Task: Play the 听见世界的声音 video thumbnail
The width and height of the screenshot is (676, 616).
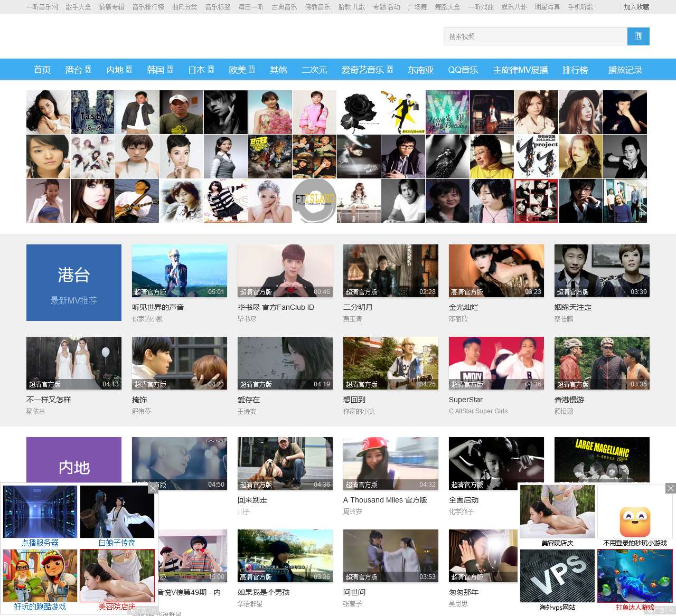Action: [180, 271]
